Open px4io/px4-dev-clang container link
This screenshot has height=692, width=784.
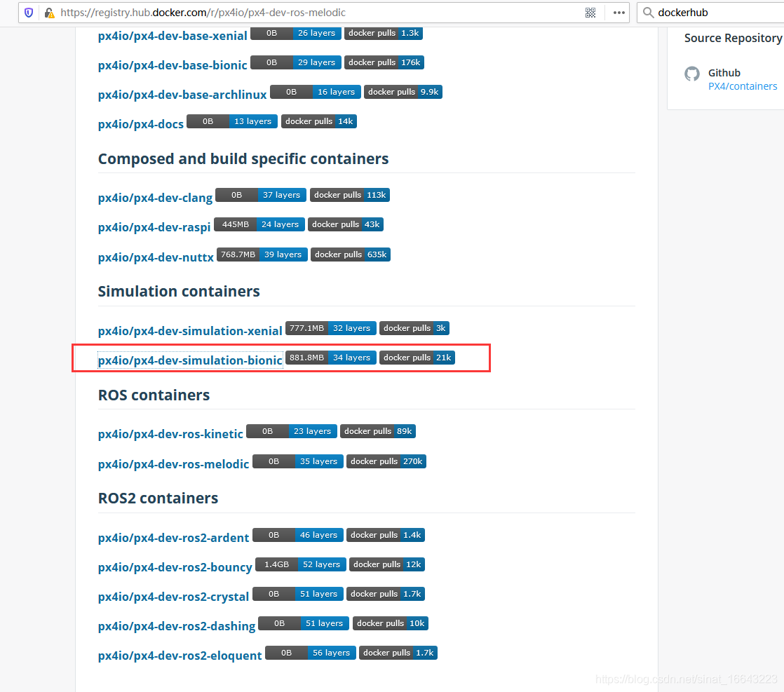click(155, 198)
